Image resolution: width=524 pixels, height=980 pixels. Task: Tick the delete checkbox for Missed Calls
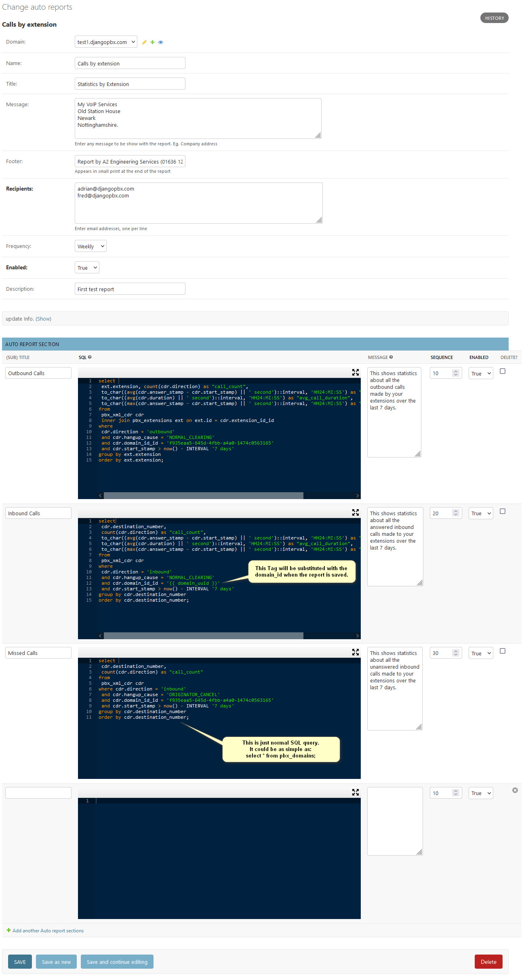point(503,651)
